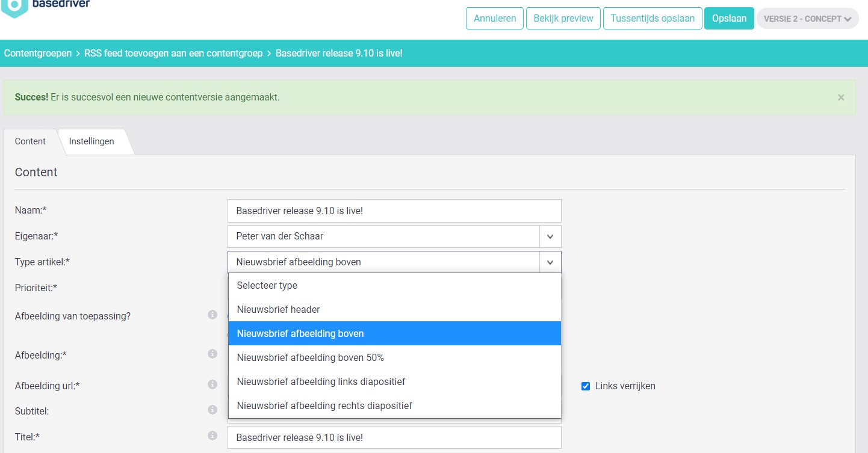868x453 pixels.
Task: Click the Annuleren button
Action: point(495,18)
